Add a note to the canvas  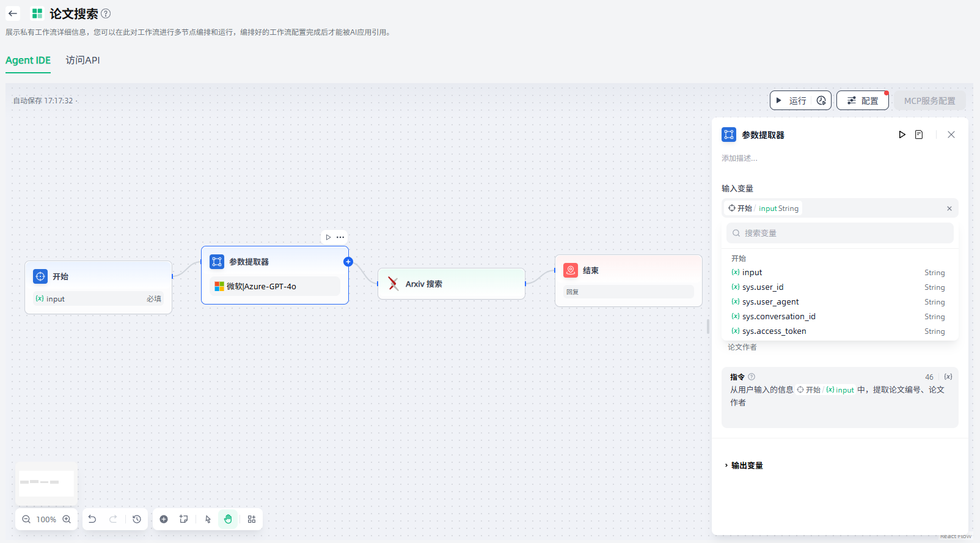pyautogui.click(x=183, y=519)
